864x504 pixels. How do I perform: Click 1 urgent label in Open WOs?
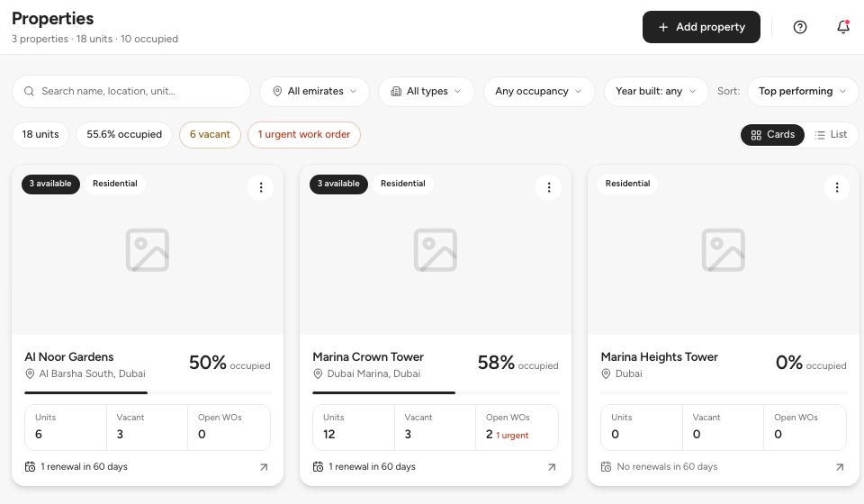(512, 436)
